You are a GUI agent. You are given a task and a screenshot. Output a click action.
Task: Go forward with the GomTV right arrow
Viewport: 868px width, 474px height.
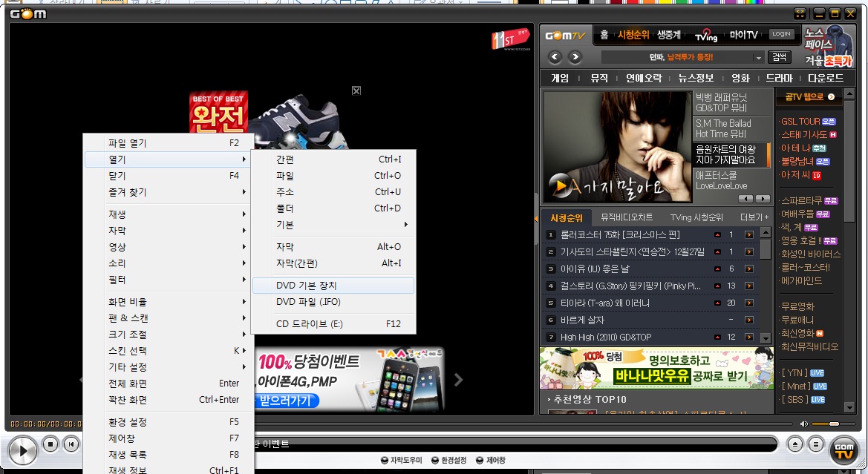click(x=575, y=56)
